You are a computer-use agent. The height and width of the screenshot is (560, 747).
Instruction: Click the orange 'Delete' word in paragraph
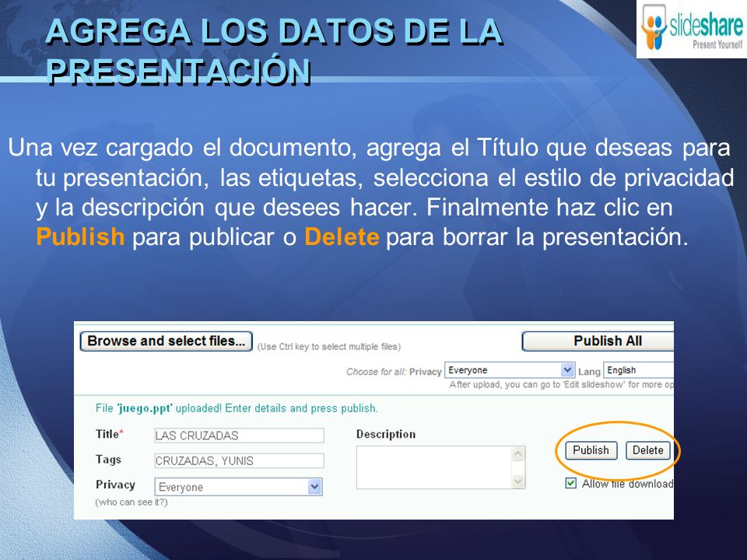click(342, 236)
